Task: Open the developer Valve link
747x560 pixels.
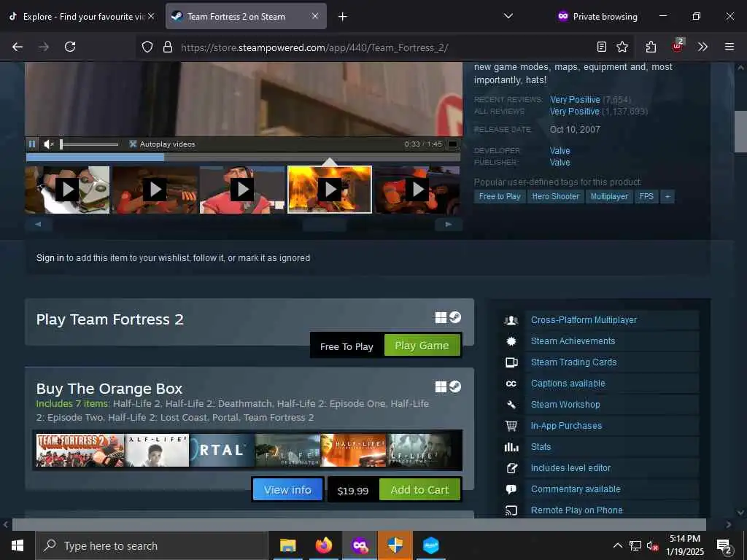Action: click(560, 150)
